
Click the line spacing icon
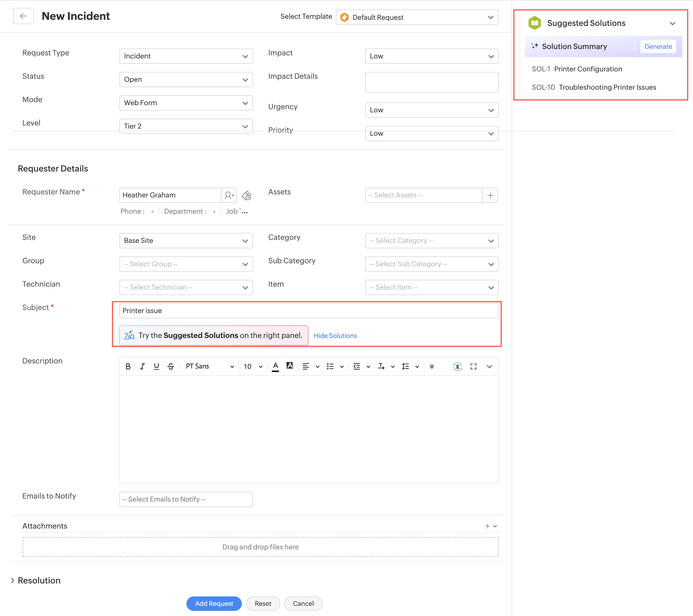405,366
